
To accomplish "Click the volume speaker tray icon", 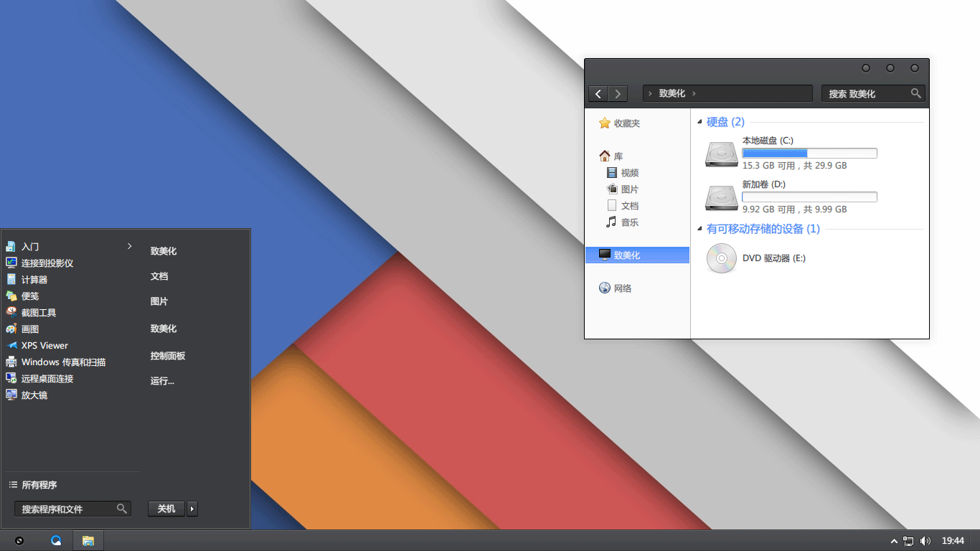I will tap(925, 541).
